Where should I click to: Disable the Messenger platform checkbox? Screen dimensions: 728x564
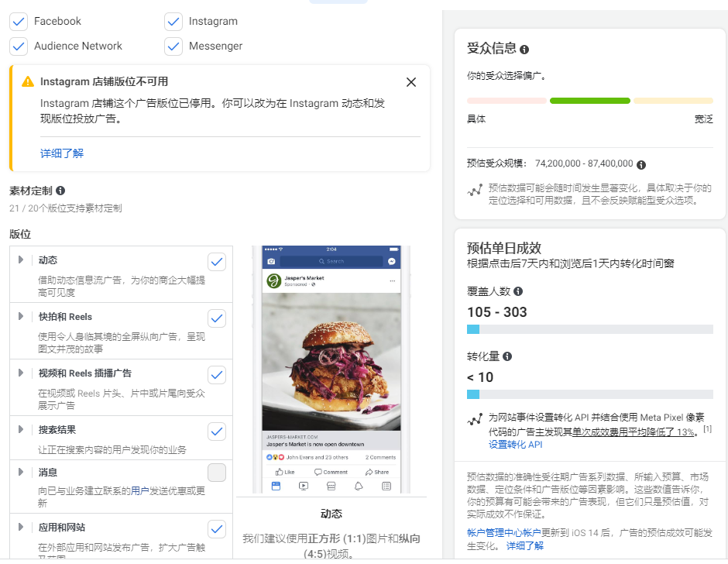(x=175, y=46)
